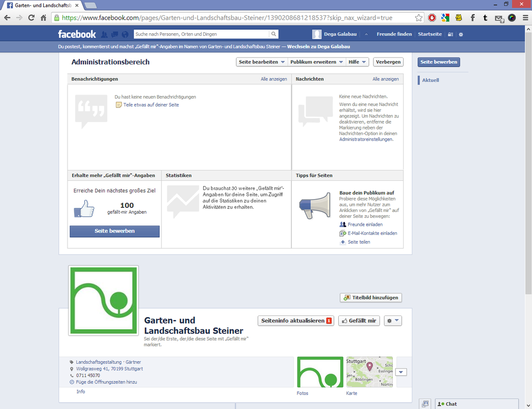532x409 pixels.
Task: Click the search magnifier button
Action: click(273, 34)
